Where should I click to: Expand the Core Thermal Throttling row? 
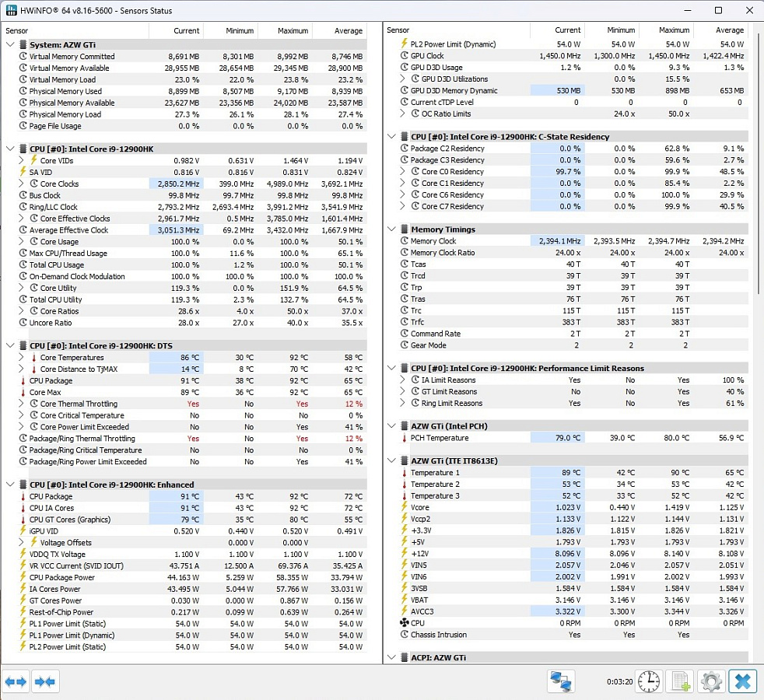click(22, 404)
